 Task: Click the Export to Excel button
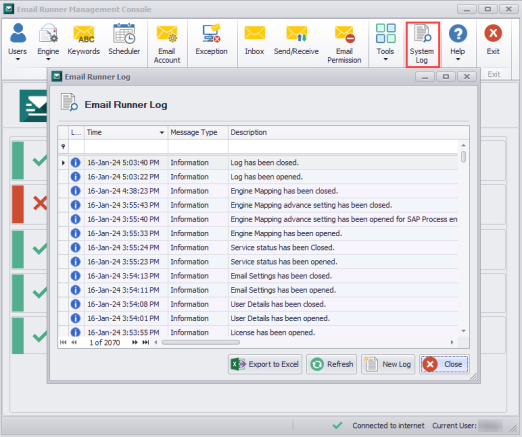pos(265,364)
